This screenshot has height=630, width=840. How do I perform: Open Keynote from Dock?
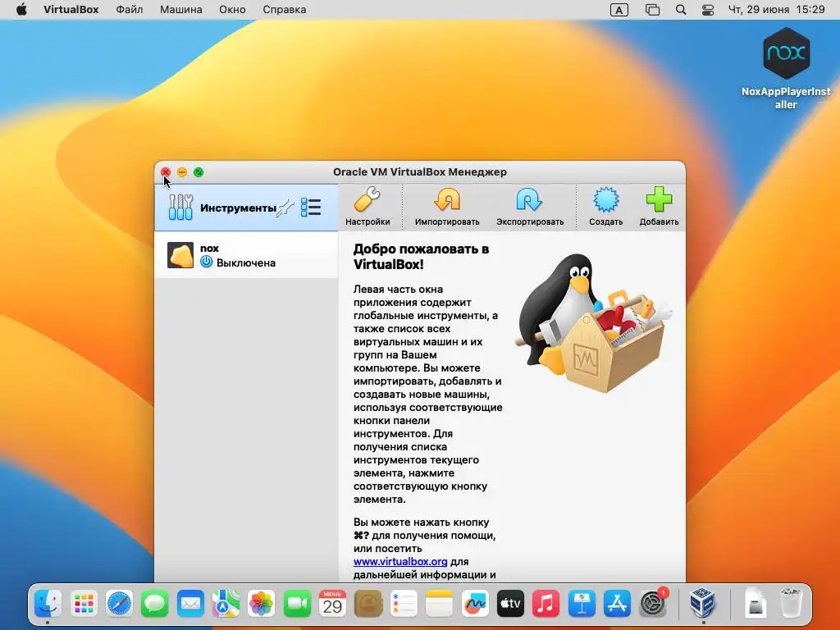click(x=582, y=605)
